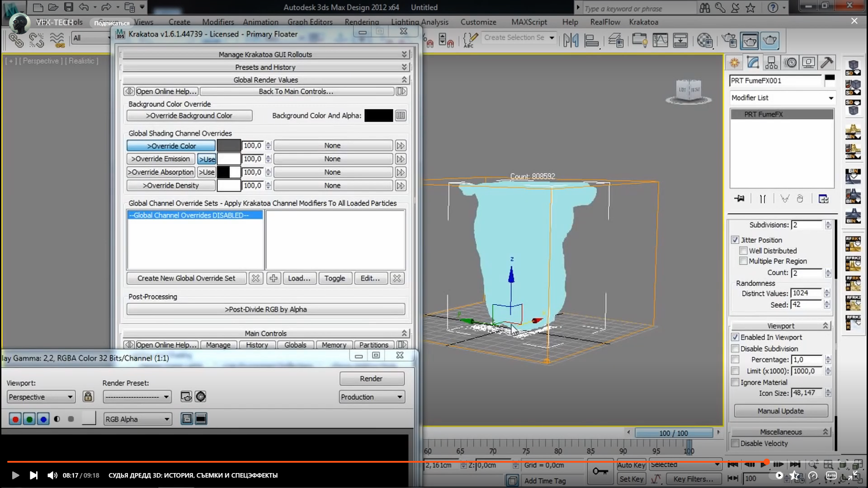Open the Modifiers menu

218,22
